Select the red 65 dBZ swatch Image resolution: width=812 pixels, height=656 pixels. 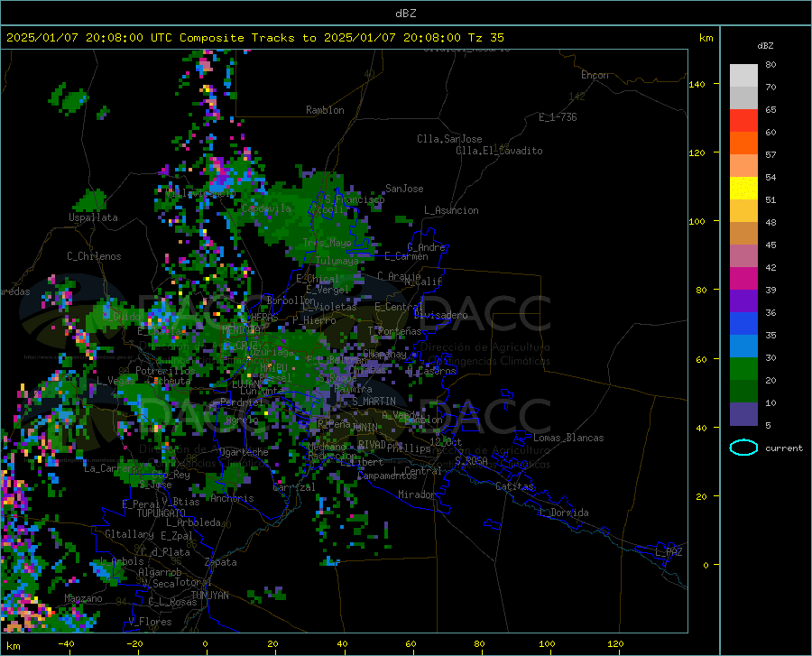743,121
